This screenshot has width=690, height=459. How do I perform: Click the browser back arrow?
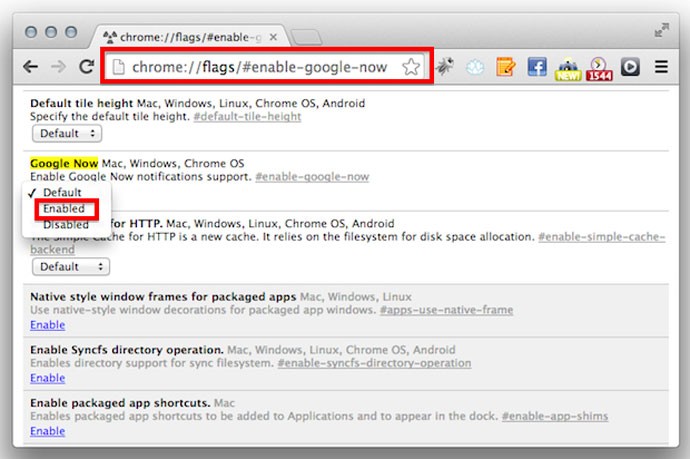(30, 67)
